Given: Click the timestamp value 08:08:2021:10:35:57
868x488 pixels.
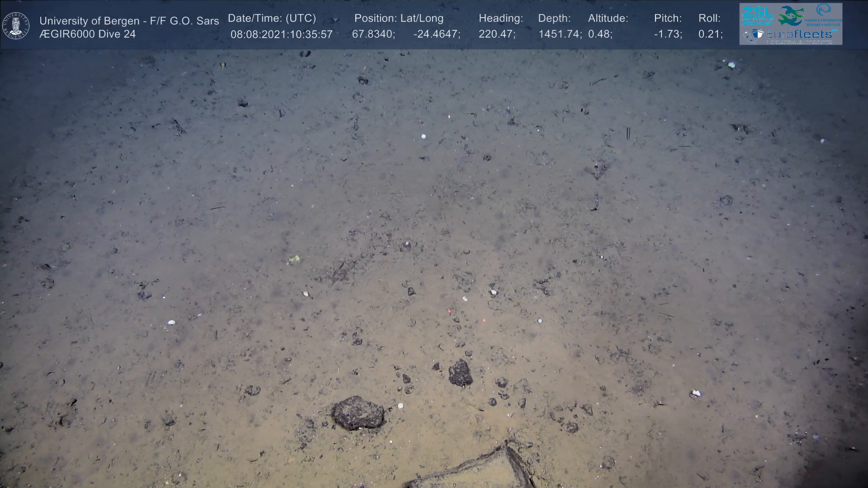Looking at the screenshot, I should (x=281, y=34).
